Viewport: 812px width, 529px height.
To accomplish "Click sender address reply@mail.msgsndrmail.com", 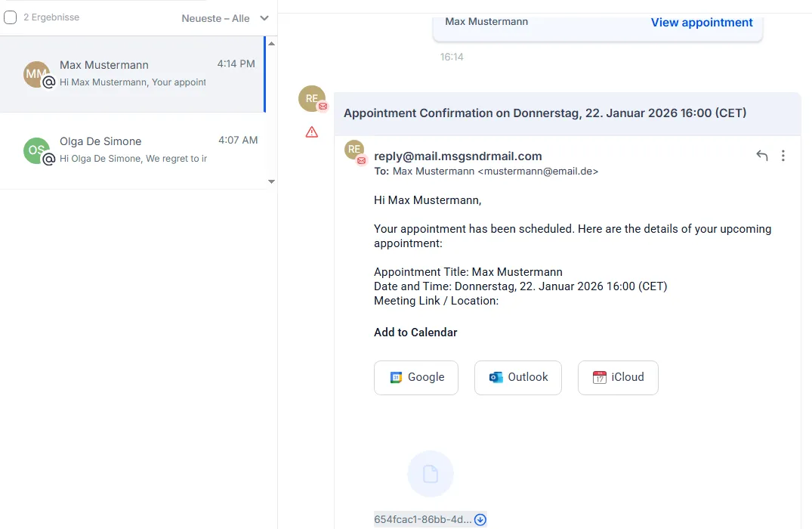I will (458, 156).
